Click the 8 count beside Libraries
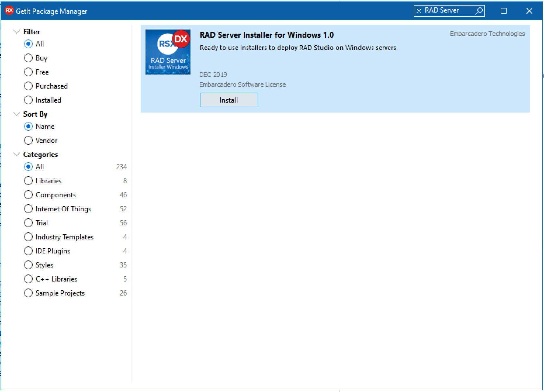 tap(125, 181)
